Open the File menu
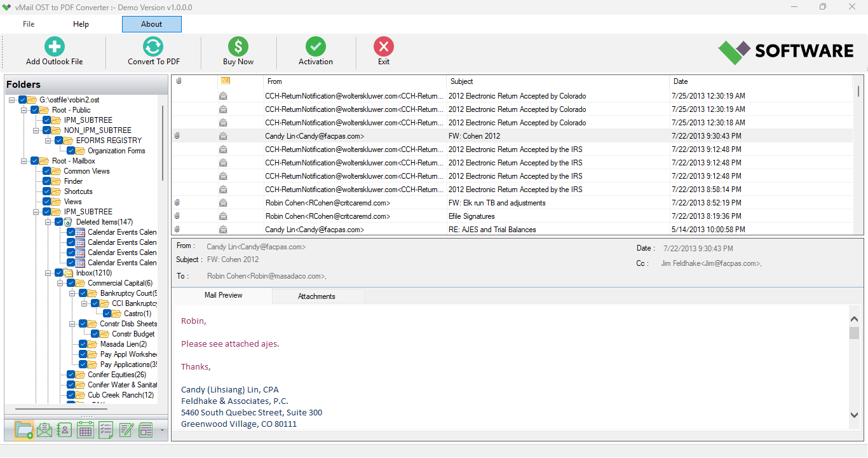 (29, 24)
